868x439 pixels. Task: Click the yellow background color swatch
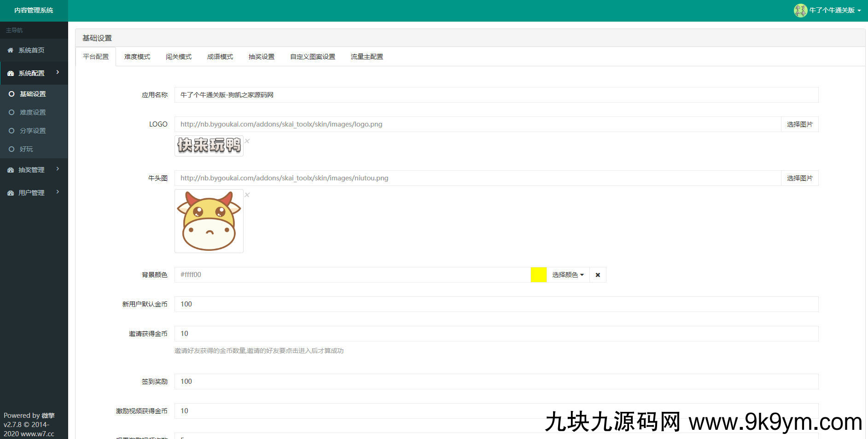click(x=538, y=275)
